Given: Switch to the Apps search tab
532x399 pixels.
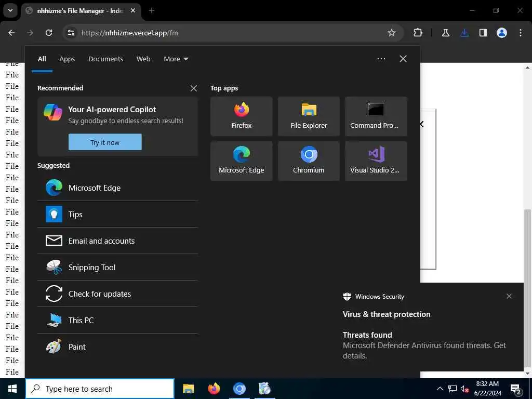Looking at the screenshot, I should 67,59.
